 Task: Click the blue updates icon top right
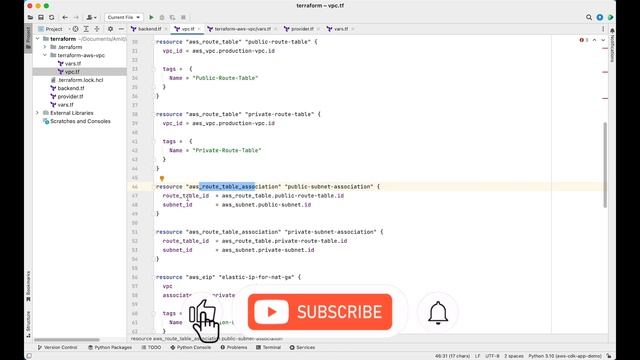600,18
